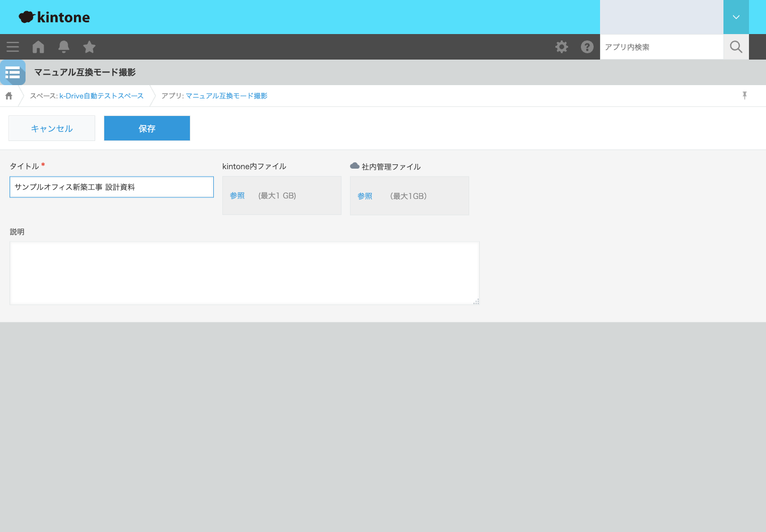Click the 説明 field label
766x532 pixels.
click(x=17, y=232)
